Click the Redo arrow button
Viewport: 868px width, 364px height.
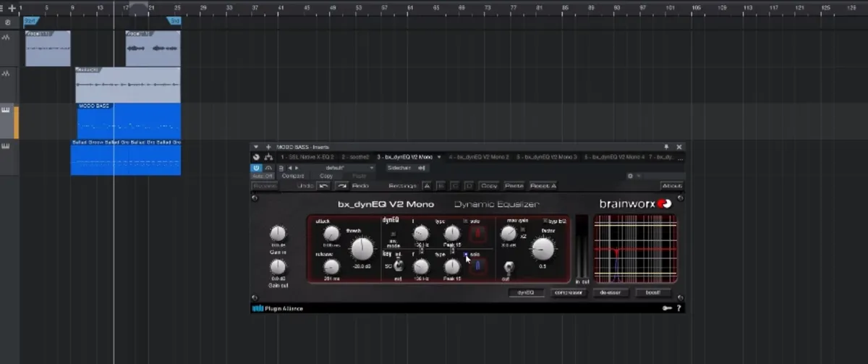[x=343, y=186]
